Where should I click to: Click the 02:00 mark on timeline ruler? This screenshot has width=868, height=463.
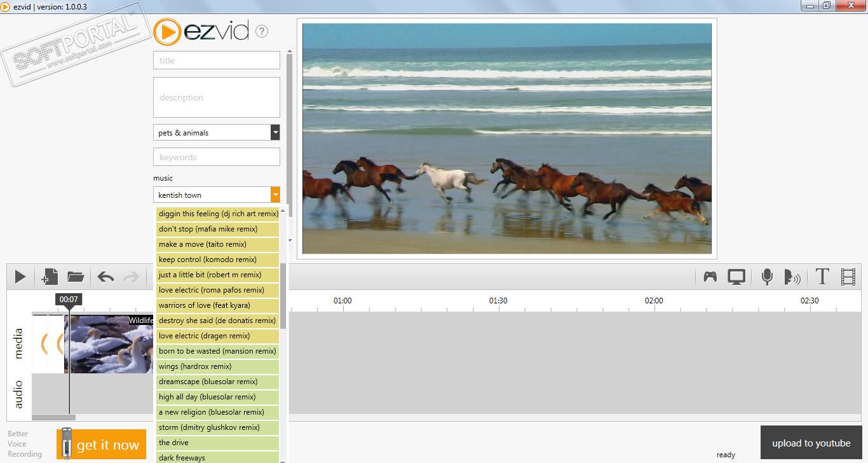pyautogui.click(x=654, y=300)
